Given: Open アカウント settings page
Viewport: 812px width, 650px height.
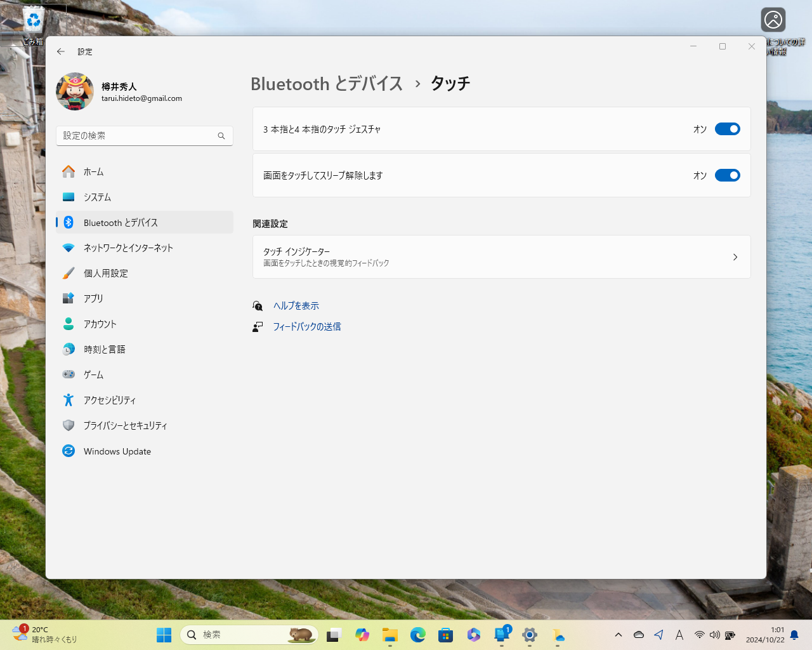Looking at the screenshot, I should (x=145, y=324).
